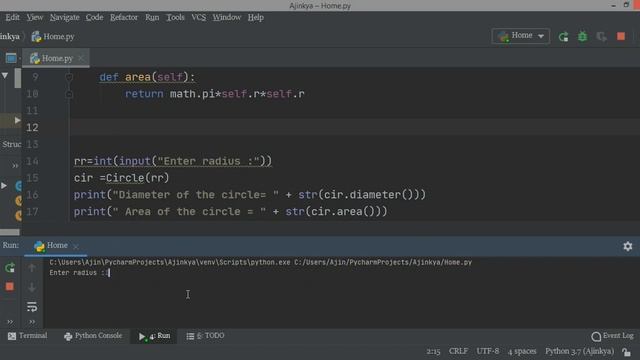This screenshot has width=640, height=360.
Task: Open the 4: Run tool window tab
Action: pyautogui.click(x=154, y=336)
